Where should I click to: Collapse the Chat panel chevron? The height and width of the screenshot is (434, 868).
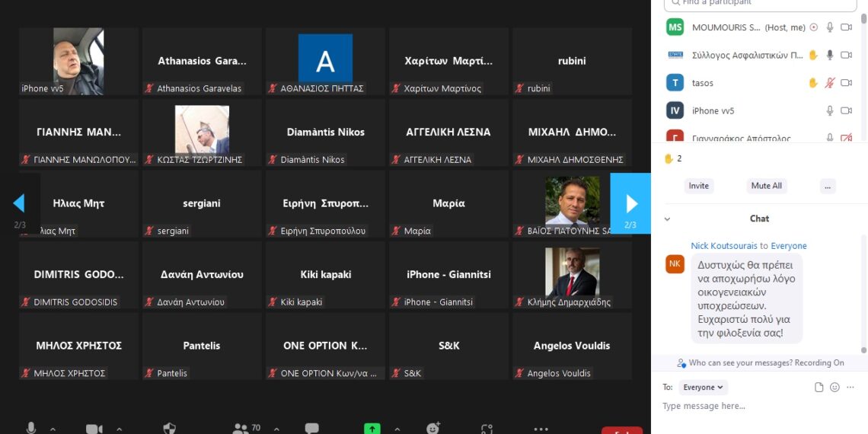coord(668,219)
